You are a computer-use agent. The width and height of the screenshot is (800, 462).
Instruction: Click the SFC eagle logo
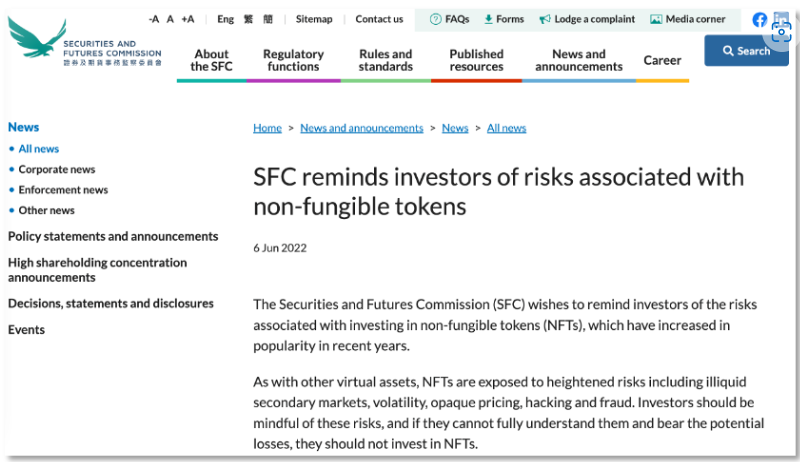[38, 38]
